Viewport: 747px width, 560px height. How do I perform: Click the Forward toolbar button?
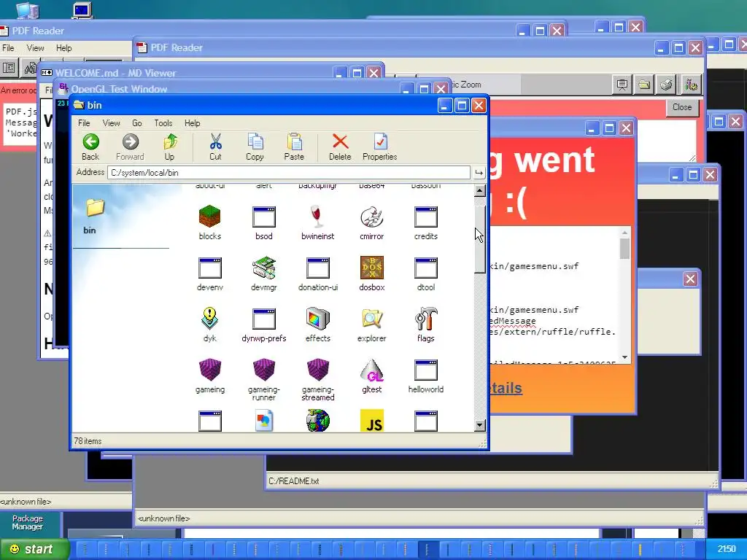point(130,147)
